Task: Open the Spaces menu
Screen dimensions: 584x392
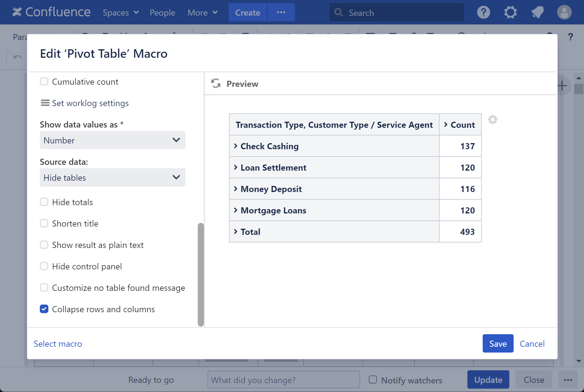Action: [121, 13]
